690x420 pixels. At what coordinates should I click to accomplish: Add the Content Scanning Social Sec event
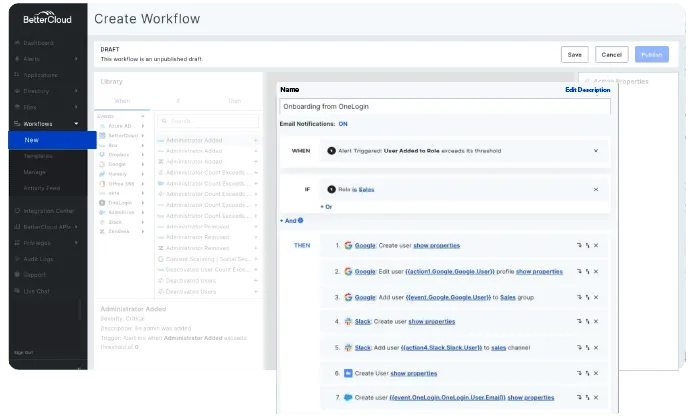click(x=256, y=259)
